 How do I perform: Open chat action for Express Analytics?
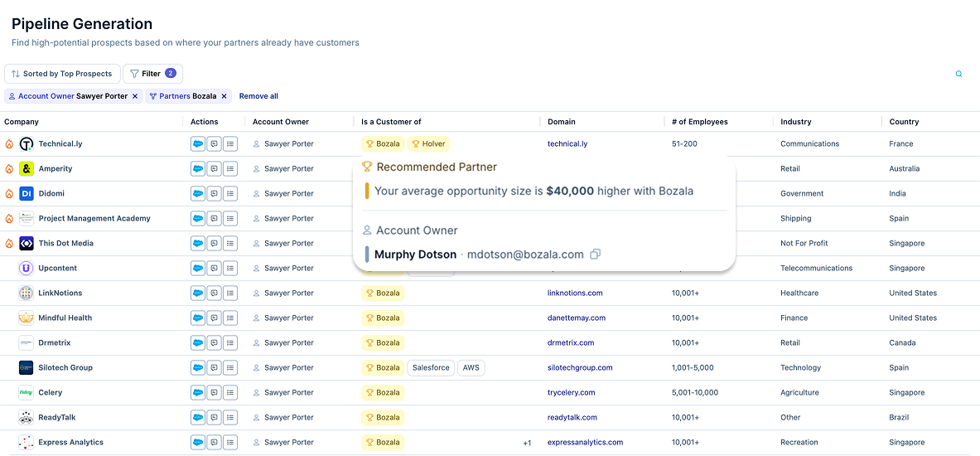pos(215,442)
